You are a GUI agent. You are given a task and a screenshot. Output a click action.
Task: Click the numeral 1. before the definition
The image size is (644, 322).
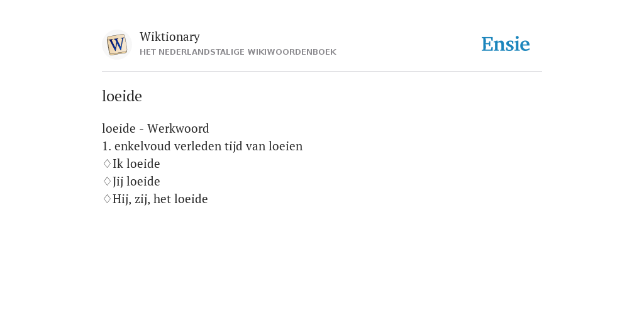106,146
